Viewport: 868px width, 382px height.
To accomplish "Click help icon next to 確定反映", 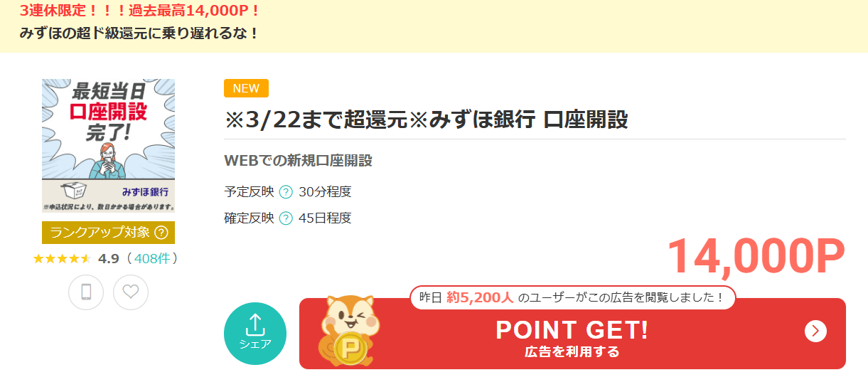I will (286, 218).
